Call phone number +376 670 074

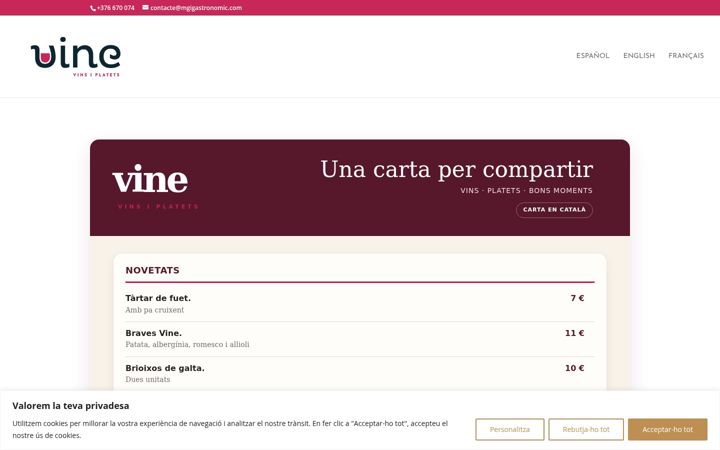[116, 8]
